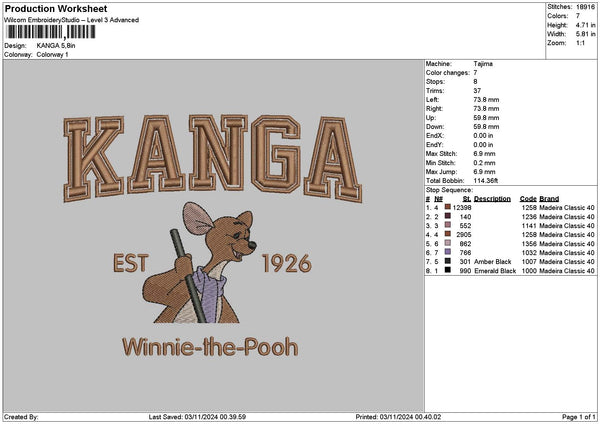The width and height of the screenshot is (600, 424).
Task: Click thread code 1000
Action: tap(529, 271)
